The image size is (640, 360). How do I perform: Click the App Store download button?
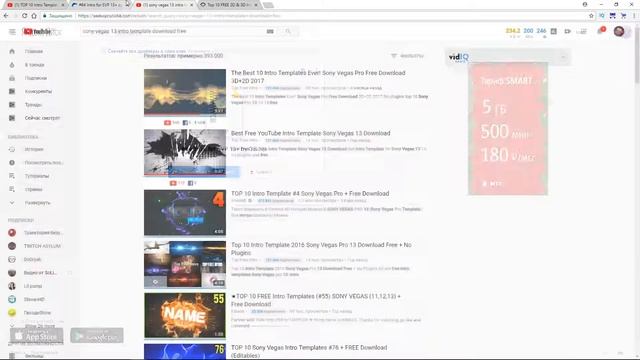(x=37, y=336)
